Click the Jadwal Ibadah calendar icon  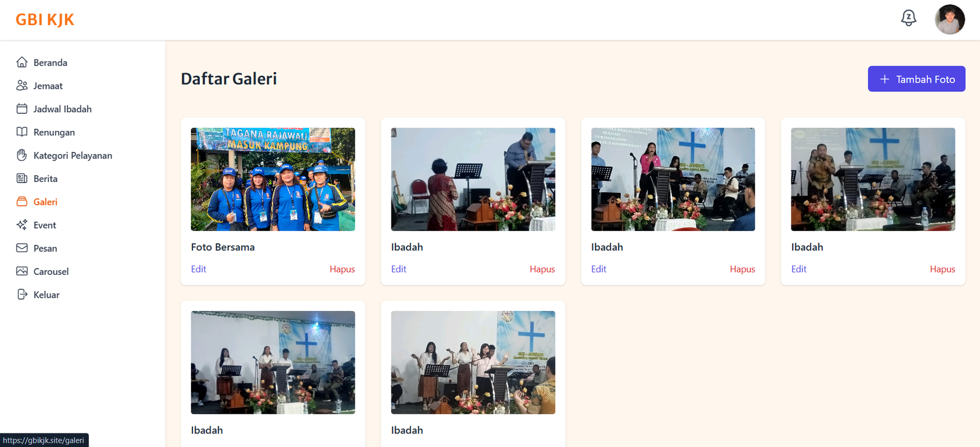point(22,109)
